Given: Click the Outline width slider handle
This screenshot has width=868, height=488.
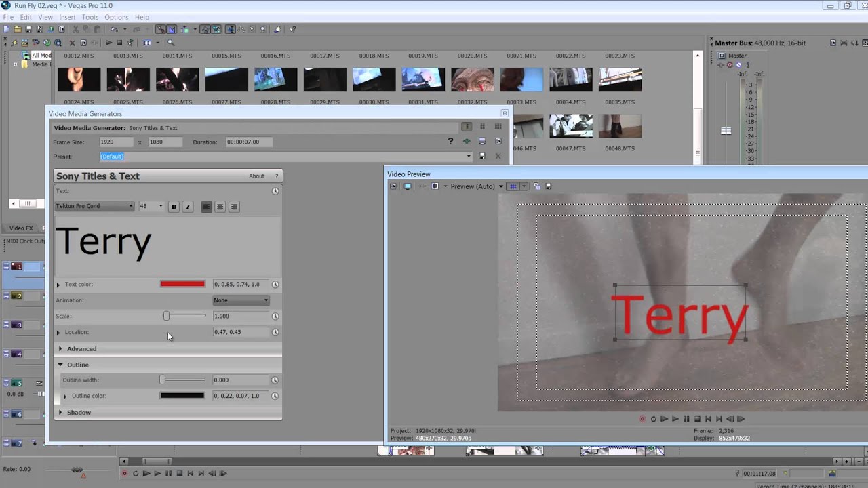Looking at the screenshot, I should (x=162, y=380).
